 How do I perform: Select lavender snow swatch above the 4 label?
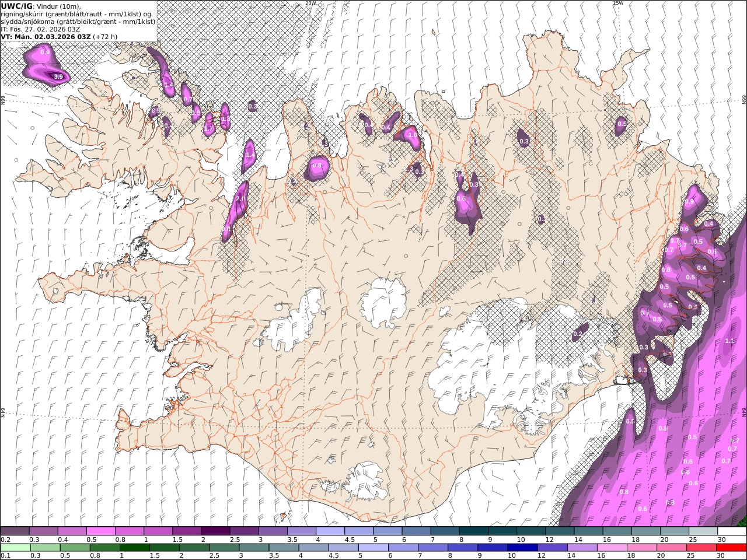pyautogui.click(x=330, y=531)
